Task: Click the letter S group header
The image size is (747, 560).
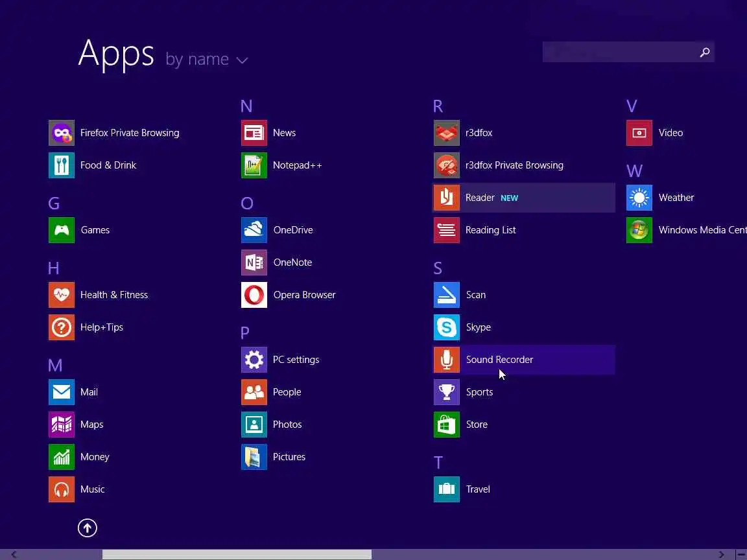Action: click(x=437, y=268)
